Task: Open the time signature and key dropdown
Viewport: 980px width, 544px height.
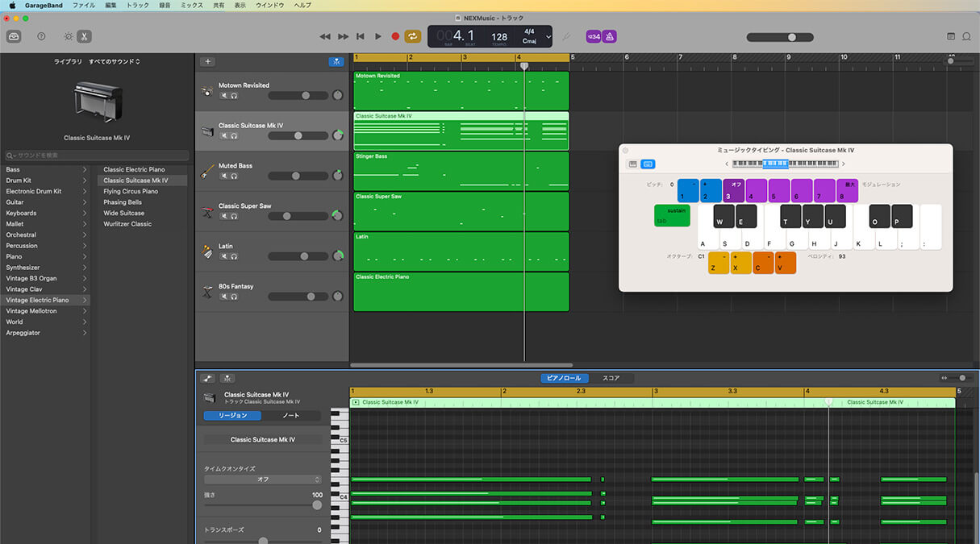Action: point(548,36)
